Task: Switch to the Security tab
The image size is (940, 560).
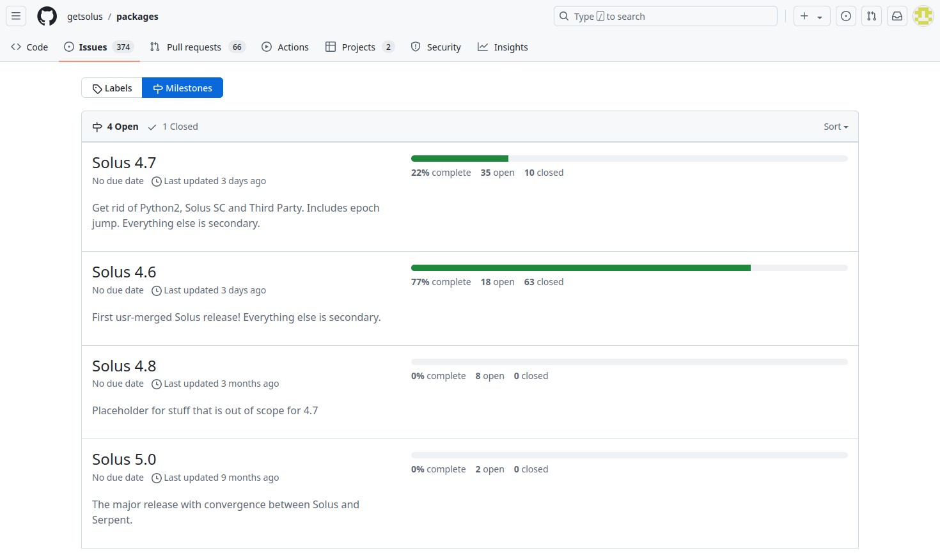Action: pyautogui.click(x=436, y=47)
